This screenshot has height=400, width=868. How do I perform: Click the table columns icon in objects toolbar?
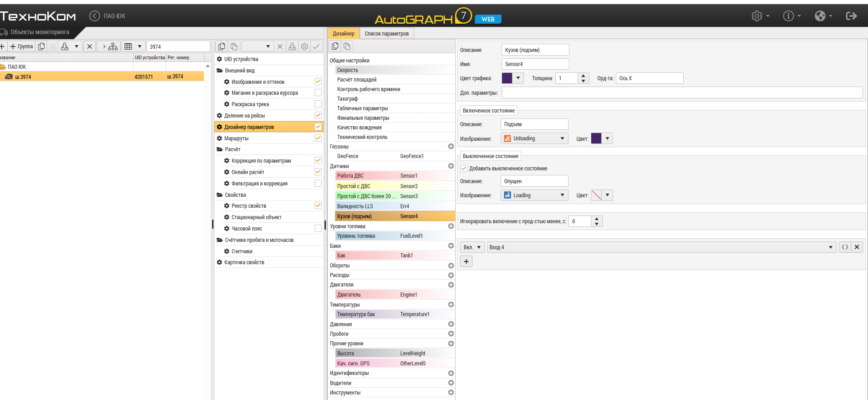coord(128,46)
